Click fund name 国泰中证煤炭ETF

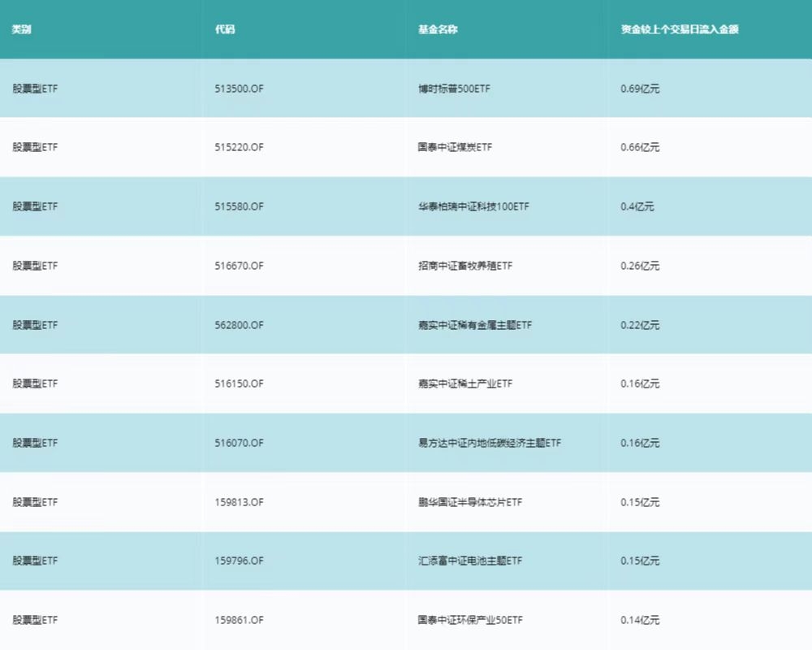pos(456,147)
